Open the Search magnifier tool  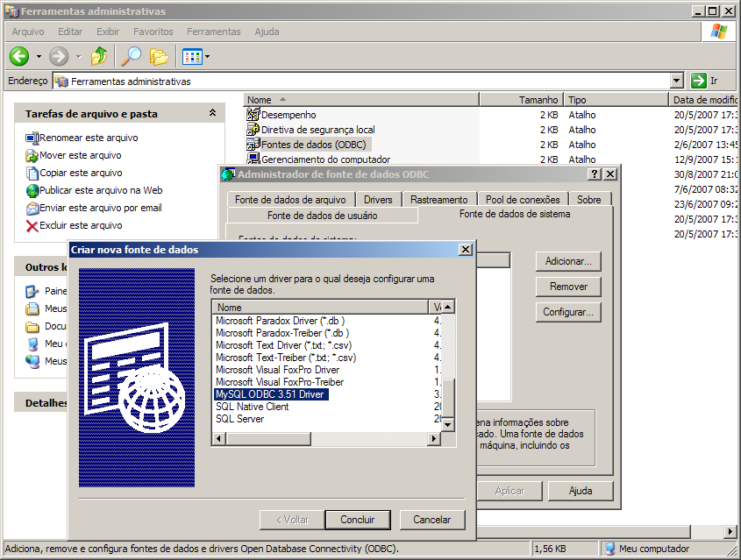coord(131,56)
